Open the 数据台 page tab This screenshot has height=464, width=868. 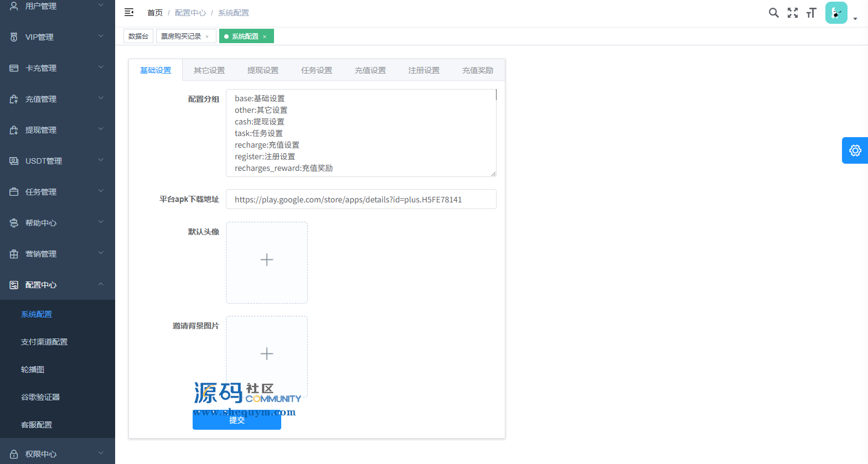point(138,36)
